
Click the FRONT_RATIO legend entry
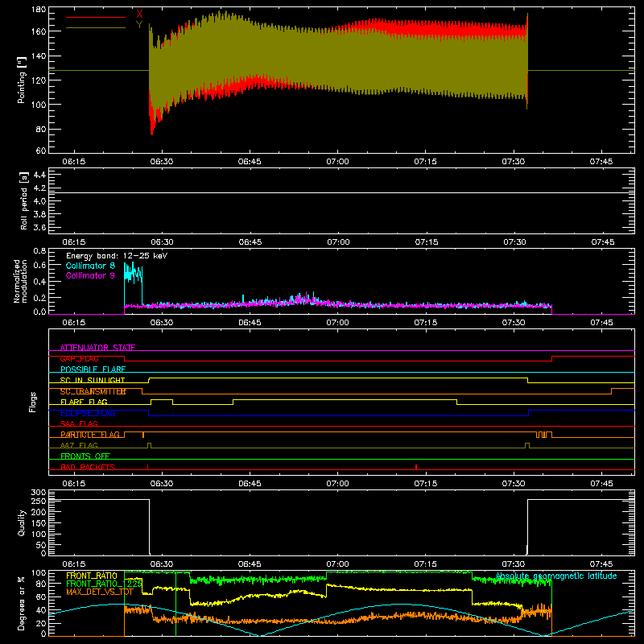92,576
